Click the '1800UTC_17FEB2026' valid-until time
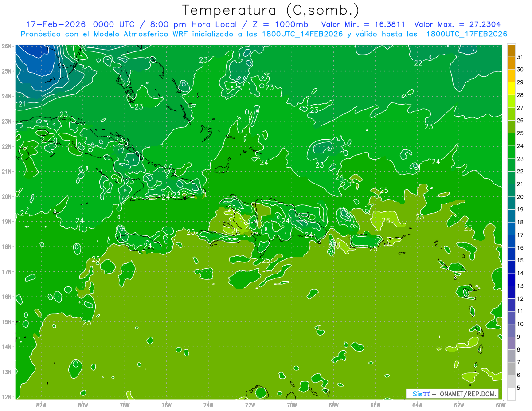The image size is (532, 411). click(466, 34)
